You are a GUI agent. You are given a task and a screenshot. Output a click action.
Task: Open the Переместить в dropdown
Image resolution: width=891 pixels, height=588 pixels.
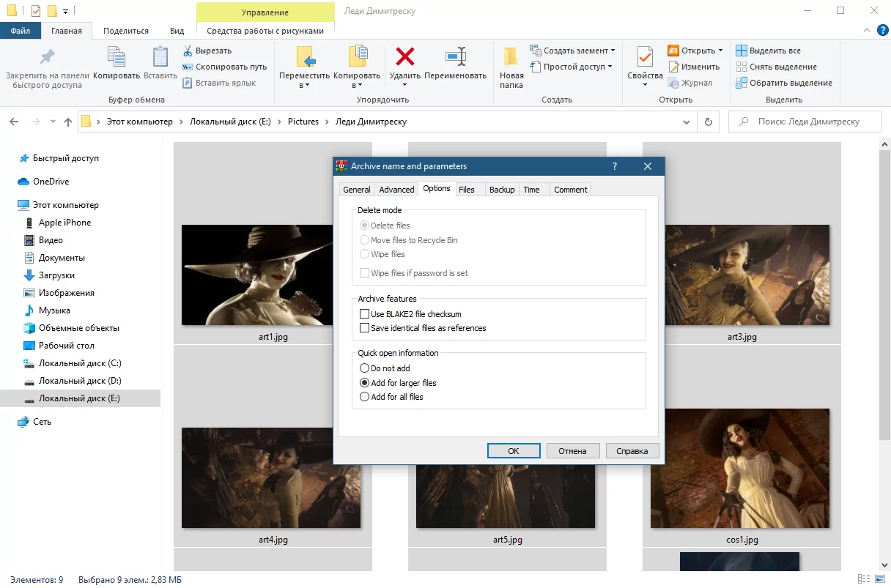307,85
